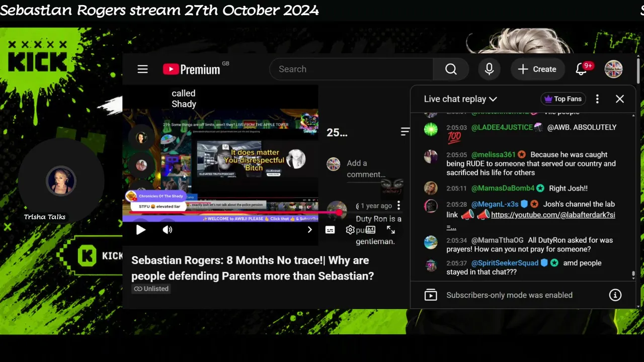
Task: Open the comment sort options icon
Action: pos(405,132)
